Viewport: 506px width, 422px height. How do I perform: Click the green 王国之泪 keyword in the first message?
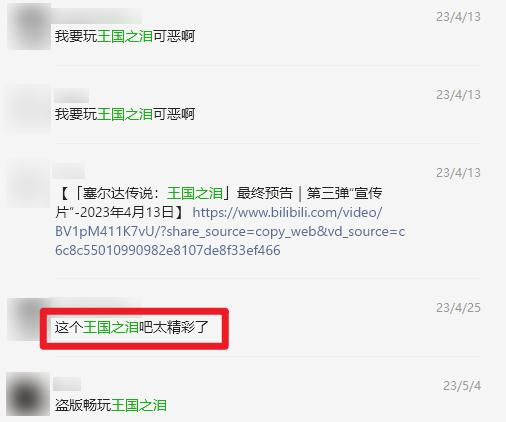click(125, 36)
